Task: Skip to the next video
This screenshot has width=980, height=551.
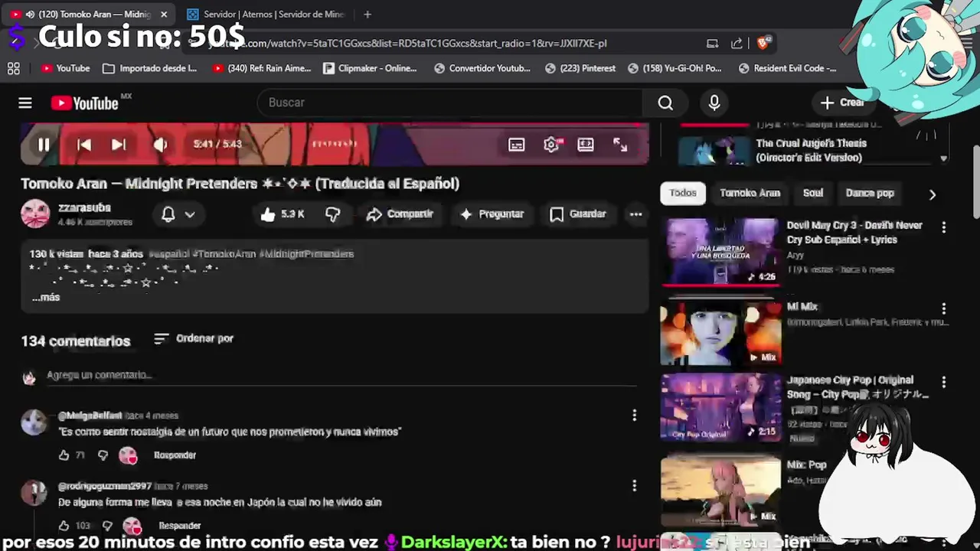Action: [x=119, y=145]
